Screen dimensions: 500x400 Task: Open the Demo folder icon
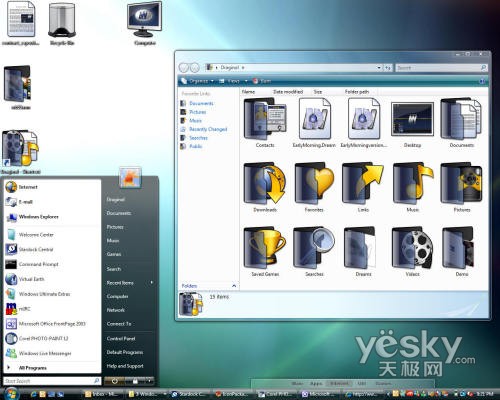tap(459, 248)
